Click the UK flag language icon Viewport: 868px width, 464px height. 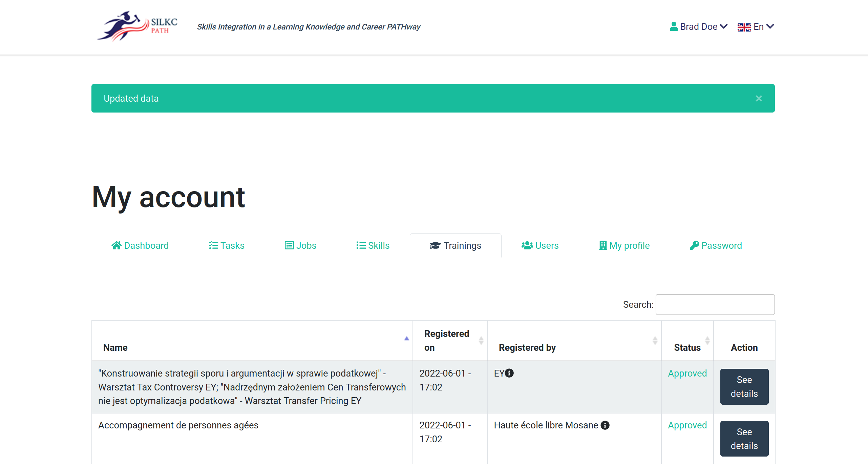[744, 27]
